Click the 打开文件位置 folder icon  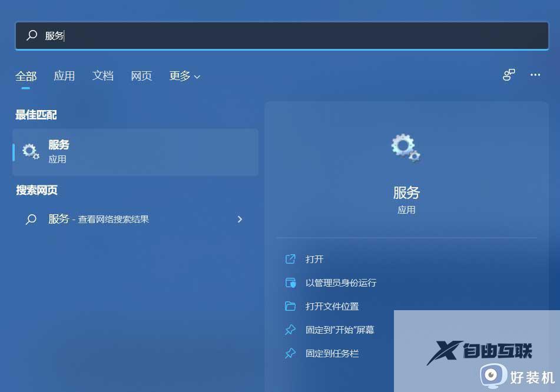[x=290, y=306]
